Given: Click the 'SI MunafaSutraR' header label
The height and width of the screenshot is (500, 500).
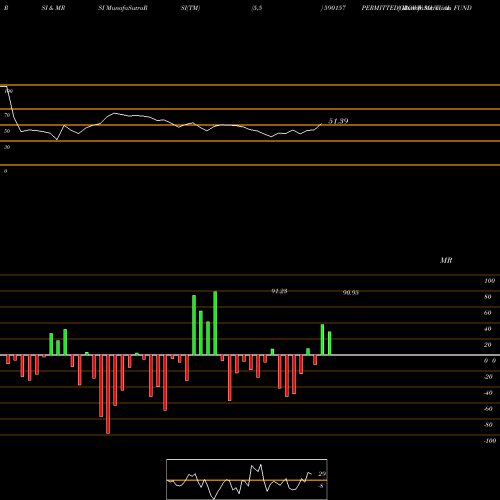Looking at the screenshot, I should coord(123,8).
